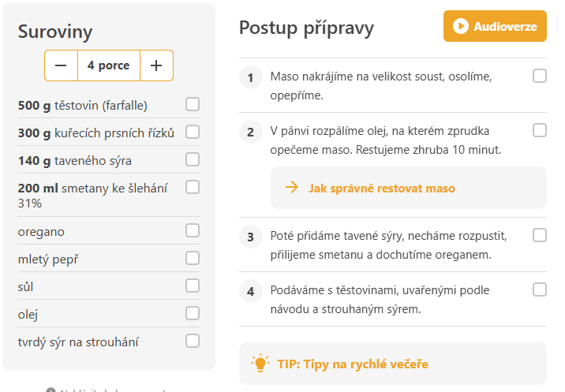Viewport: 565px width, 392px height.
Task: Click the arrow icon beside Jak správně restovat maso
Action: (x=291, y=188)
